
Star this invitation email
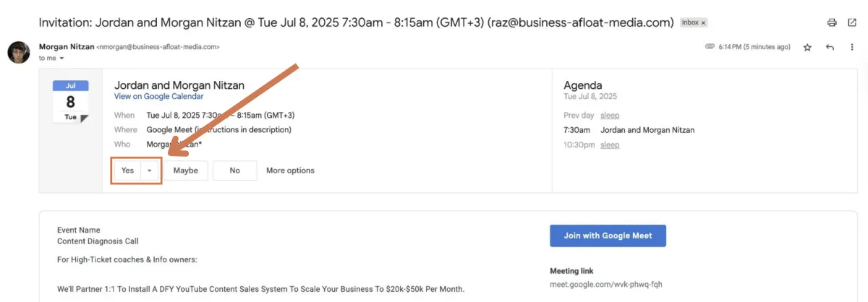(807, 47)
